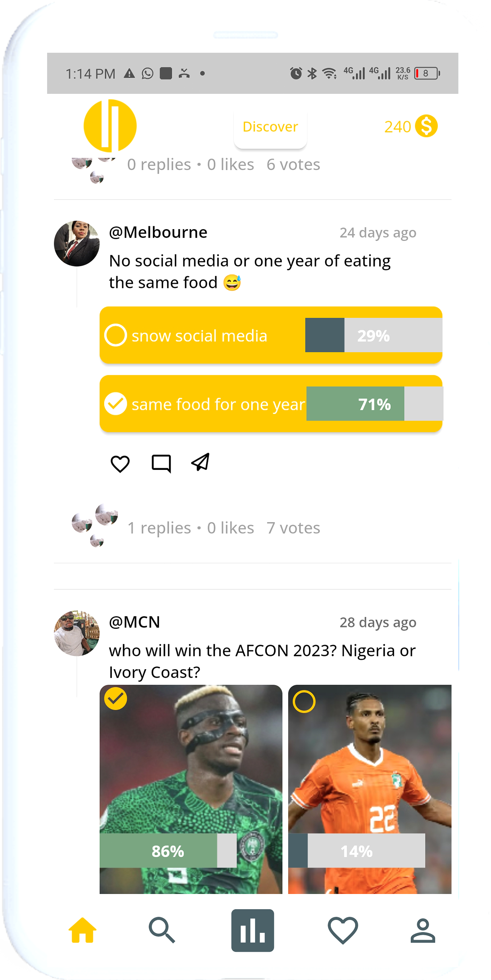Switch to the Discover tab
This screenshot has width=491, height=980.
[270, 127]
